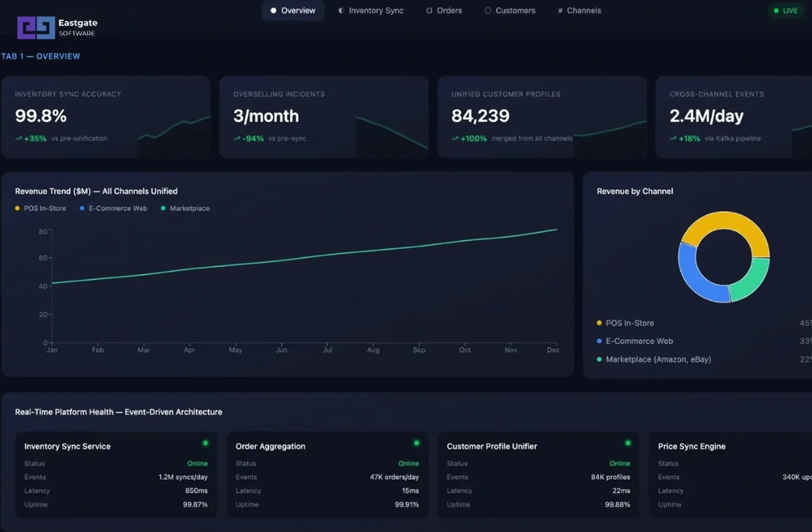
Task: Click the +35% trend arrow icon
Action: coord(18,139)
